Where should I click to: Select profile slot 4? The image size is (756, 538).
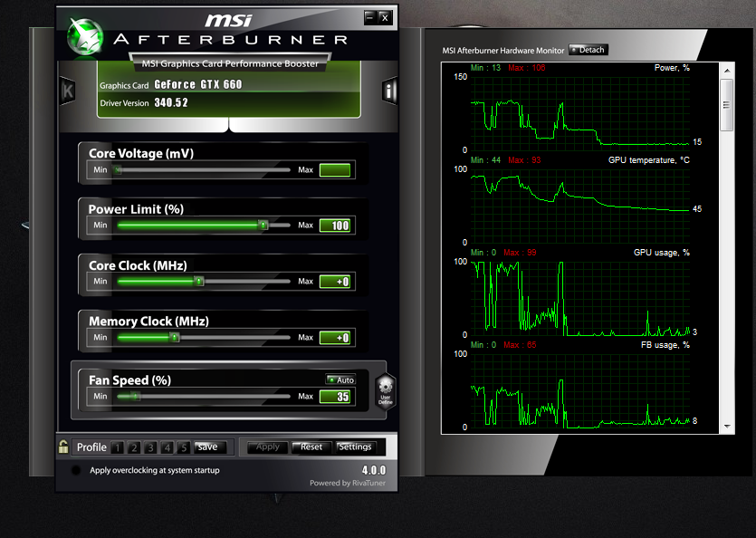click(x=167, y=447)
